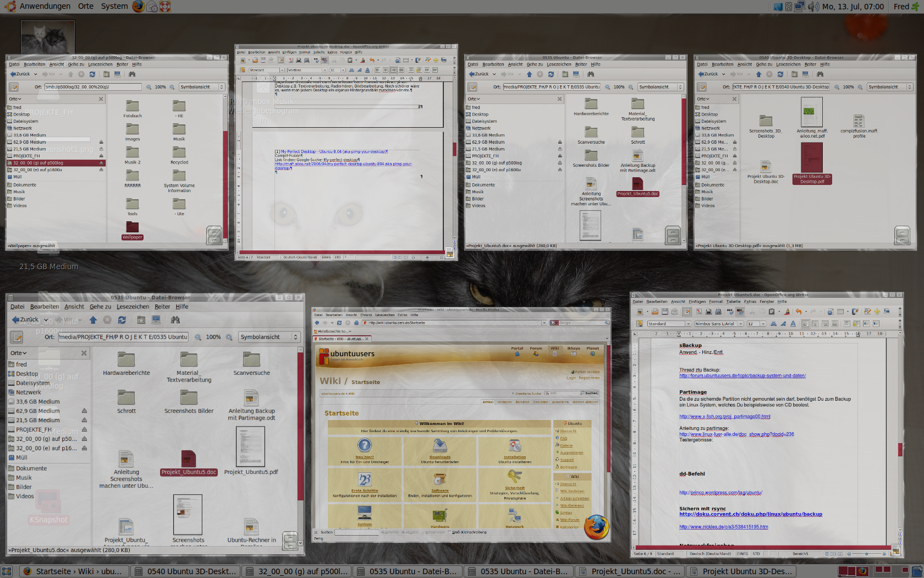Open Nimbus Sans font dropdown in Projekt_Ubuntu5.doc Writer
The width and height of the screenshot is (924, 578).
point(741,324)
